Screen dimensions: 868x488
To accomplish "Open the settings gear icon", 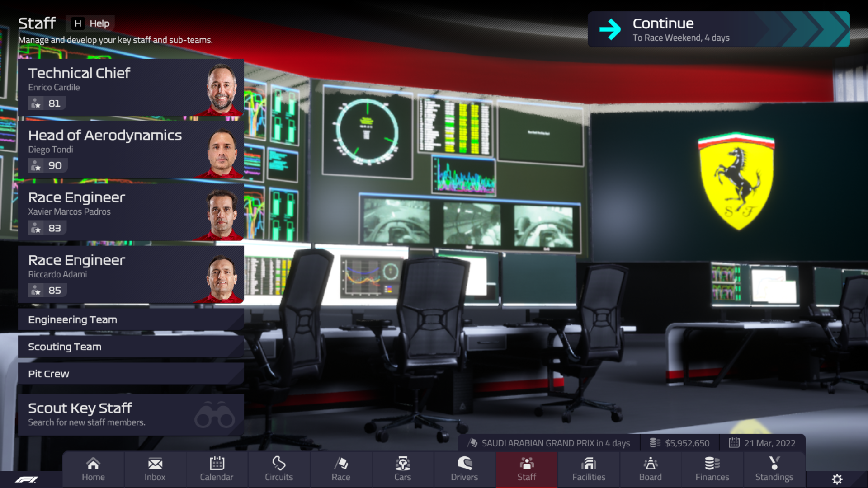I will coord(837,479).
